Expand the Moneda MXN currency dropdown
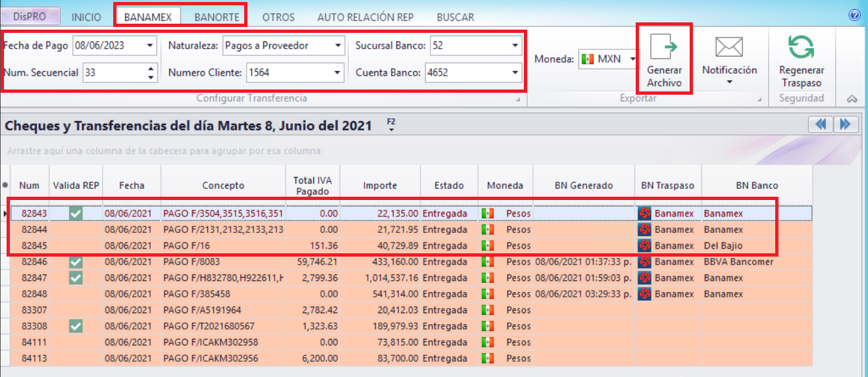 [633, 60]
